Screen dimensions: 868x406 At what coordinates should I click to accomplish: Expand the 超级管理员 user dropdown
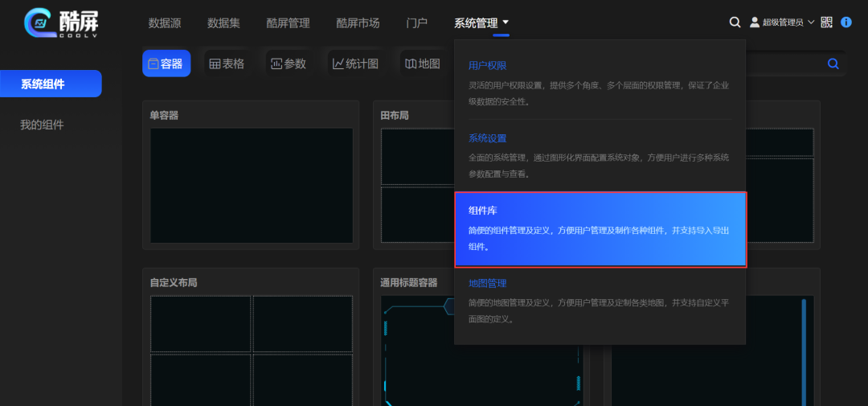[x=782, y=23]
